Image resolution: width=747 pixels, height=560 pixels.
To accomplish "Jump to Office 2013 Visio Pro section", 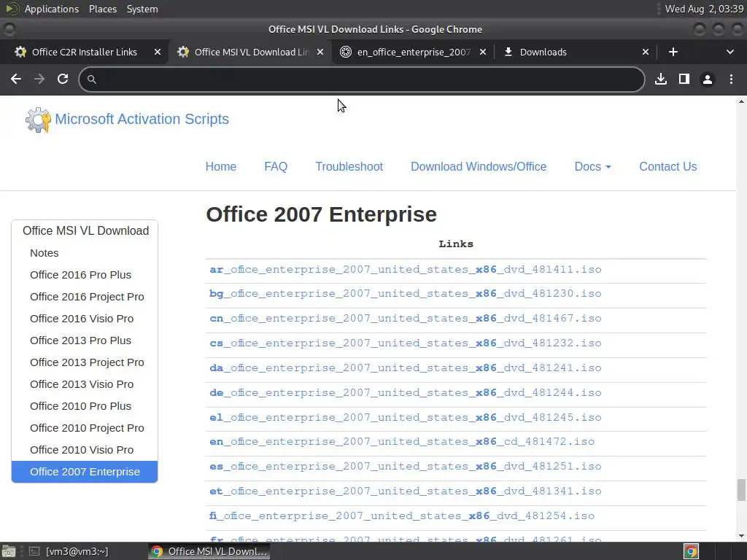I will (x=82, y=384).
